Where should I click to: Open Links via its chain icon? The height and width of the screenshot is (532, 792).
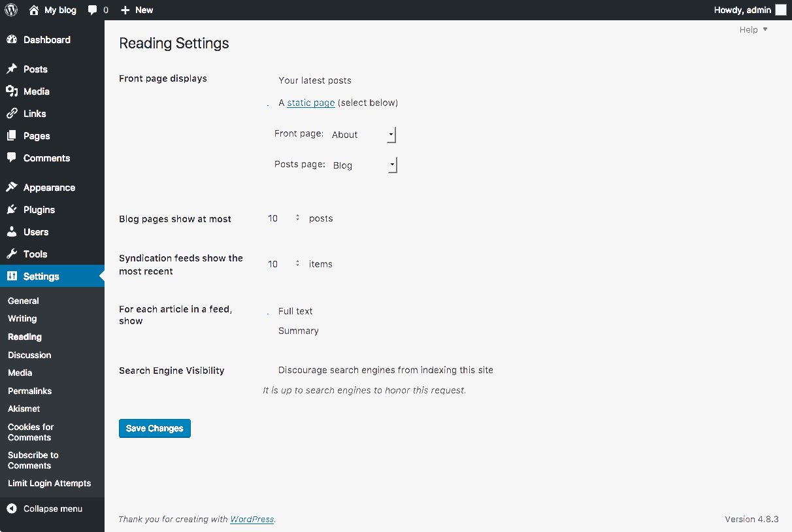click(x=12, y=114)
